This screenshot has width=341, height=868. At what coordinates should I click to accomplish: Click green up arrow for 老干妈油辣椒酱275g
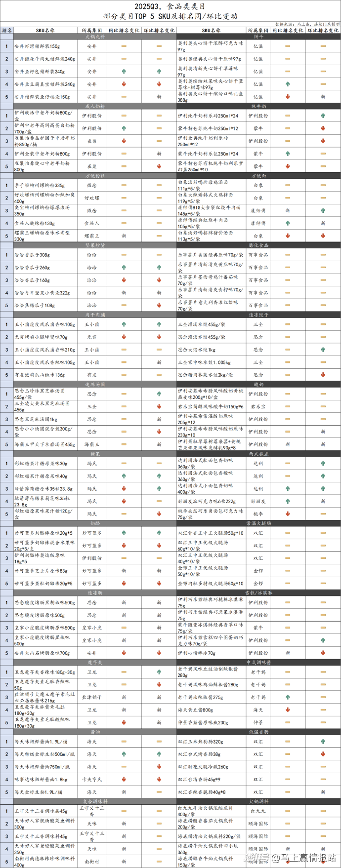point(288,697)
